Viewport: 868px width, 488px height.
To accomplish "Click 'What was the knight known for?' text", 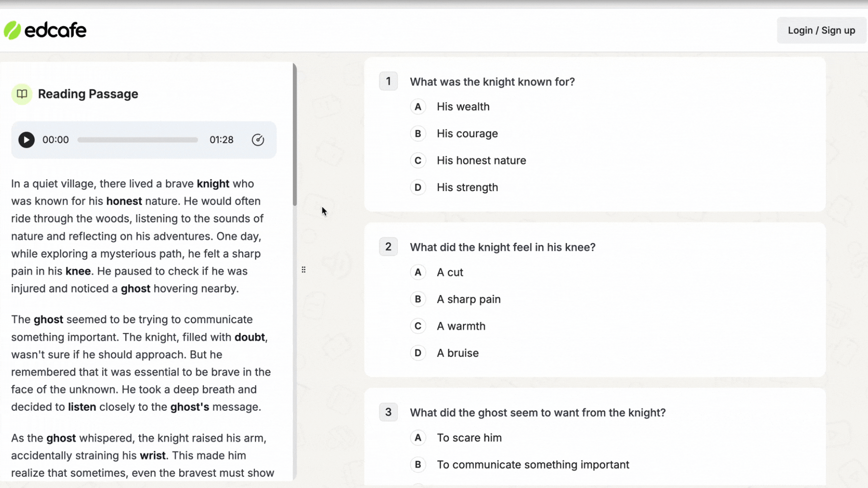I will coord(492,82).
